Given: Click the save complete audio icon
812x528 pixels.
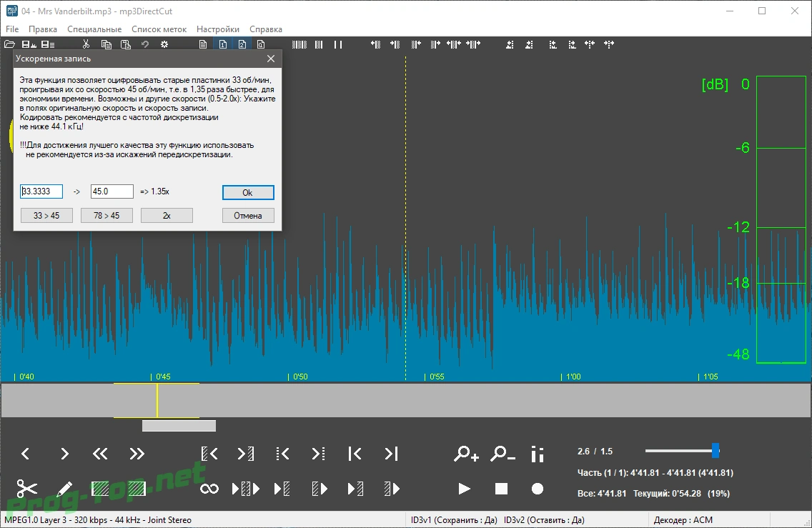Looking at the screenshot, I should [29, 44].
